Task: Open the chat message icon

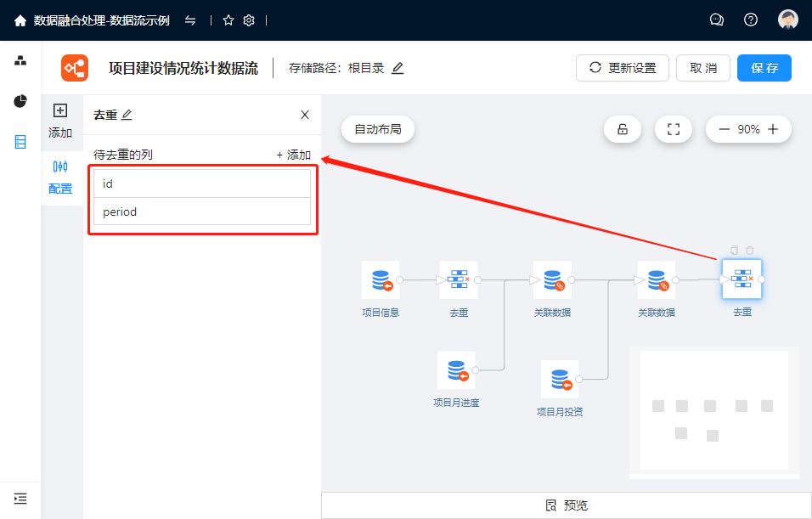Action: pos(717,20)
